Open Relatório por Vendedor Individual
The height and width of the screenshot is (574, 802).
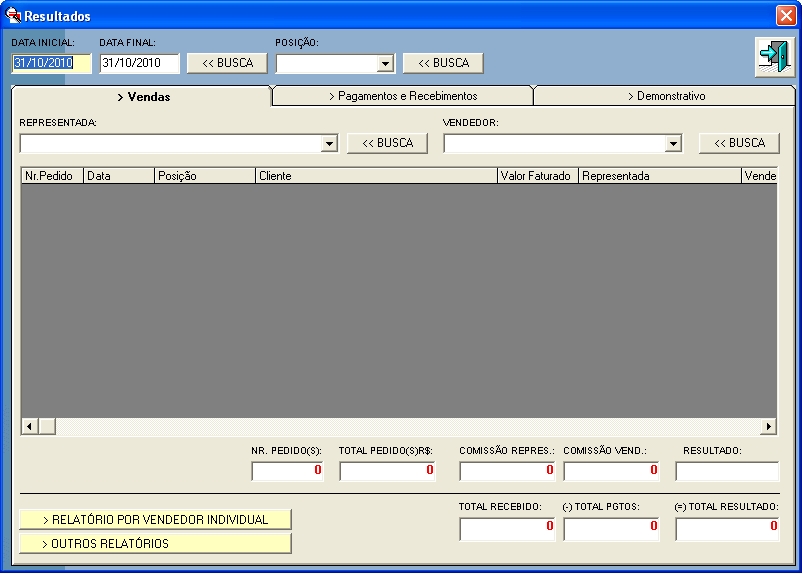click(x=155, y=520)
